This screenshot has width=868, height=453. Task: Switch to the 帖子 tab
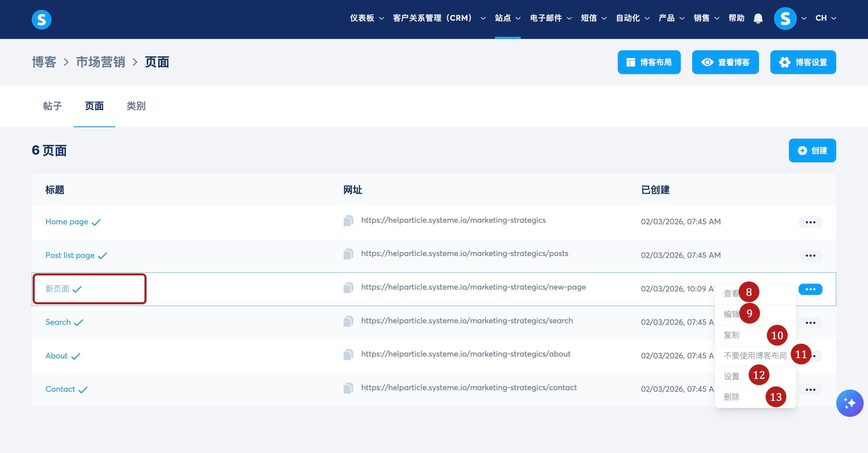(52, 106)
